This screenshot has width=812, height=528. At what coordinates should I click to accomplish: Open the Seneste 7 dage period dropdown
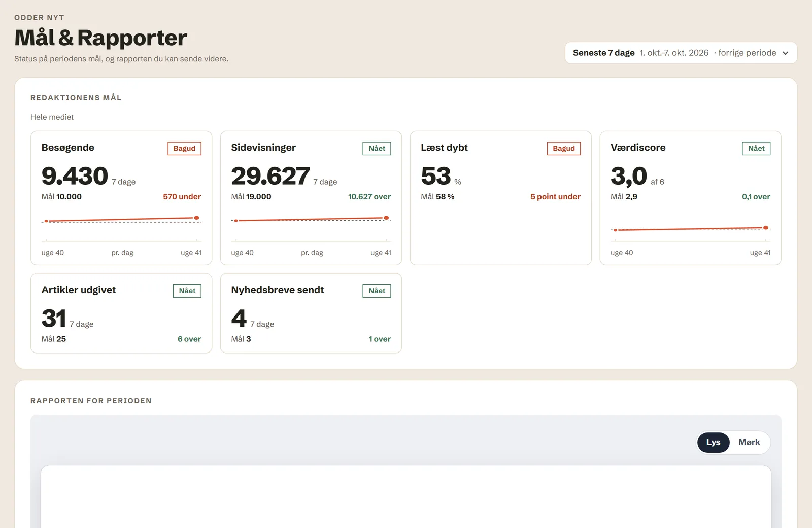681,53
